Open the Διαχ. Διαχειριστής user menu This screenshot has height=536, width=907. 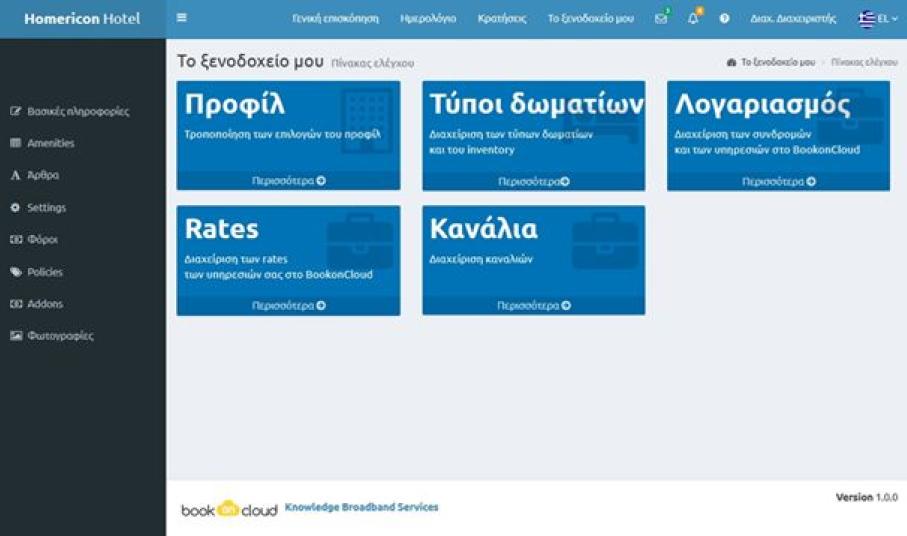793,19
